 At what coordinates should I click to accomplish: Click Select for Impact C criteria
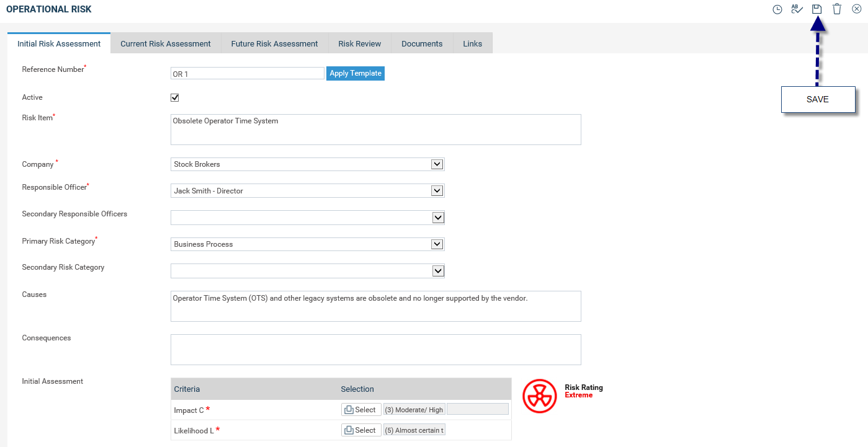361,410
